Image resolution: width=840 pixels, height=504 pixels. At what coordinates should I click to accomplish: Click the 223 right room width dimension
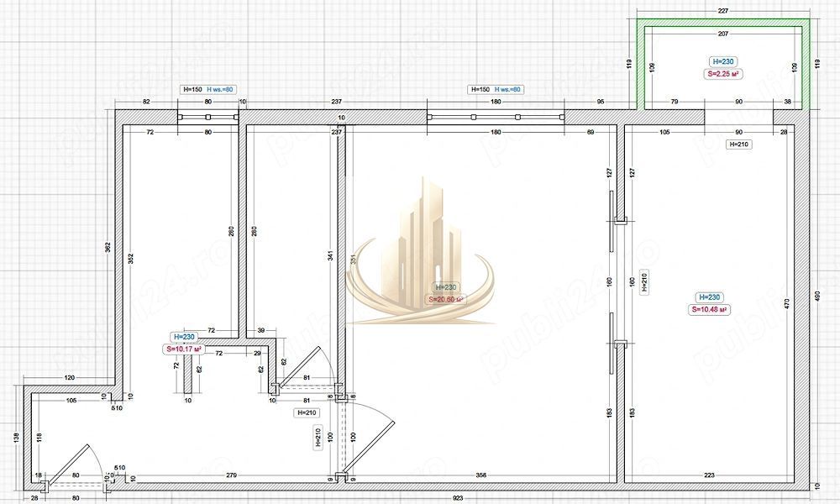tap(709, 475)
